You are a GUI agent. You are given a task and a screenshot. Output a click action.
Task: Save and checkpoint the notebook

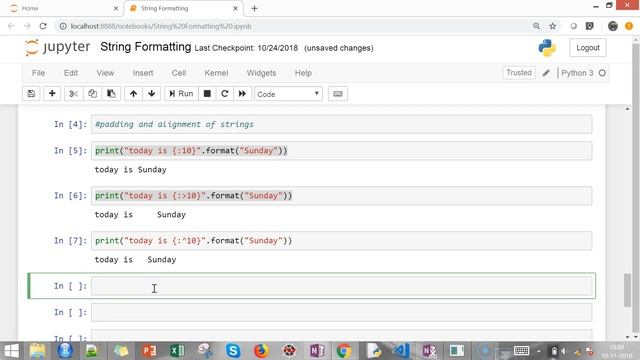coord(31,93)
